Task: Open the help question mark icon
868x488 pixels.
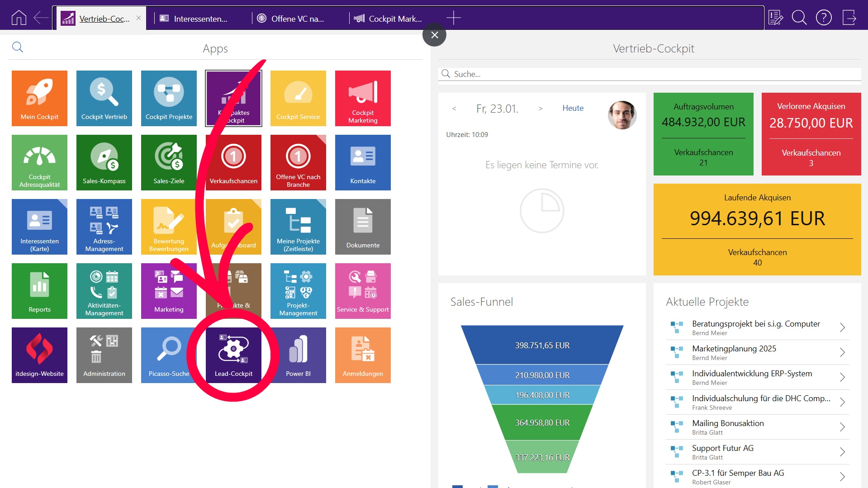Action: [824, 18]
